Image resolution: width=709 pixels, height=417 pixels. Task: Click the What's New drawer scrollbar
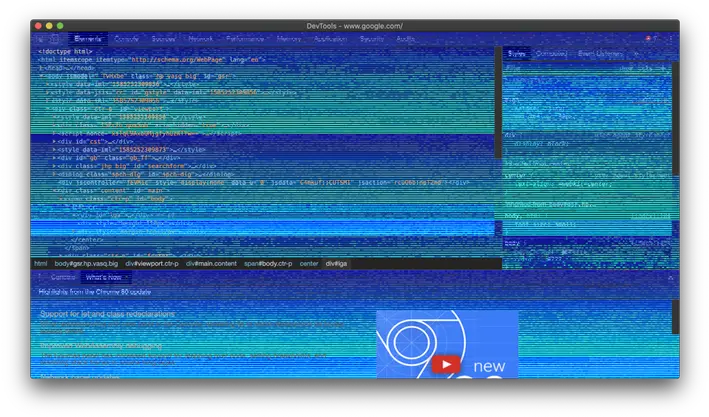click(x=676, y=317)
